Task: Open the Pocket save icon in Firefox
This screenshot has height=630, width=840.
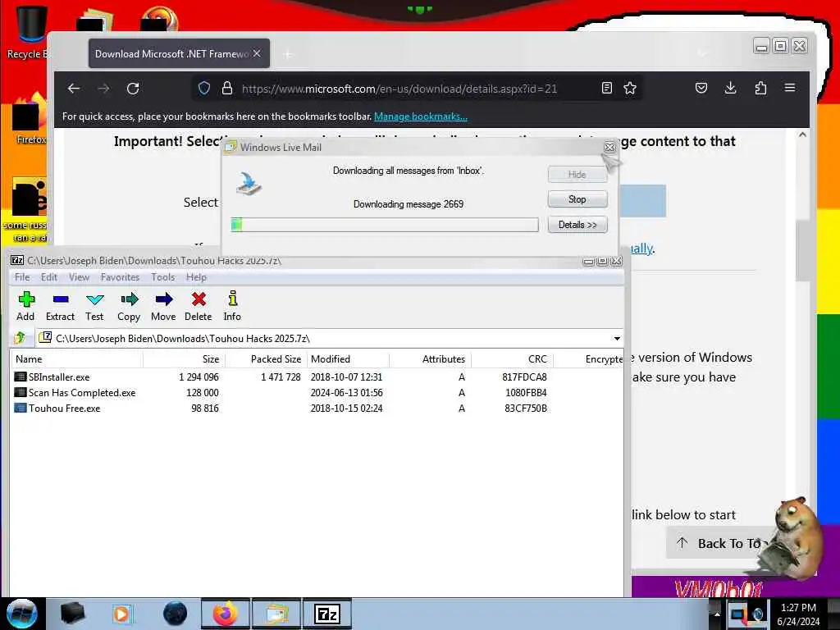Action: (x=701, y=89)
